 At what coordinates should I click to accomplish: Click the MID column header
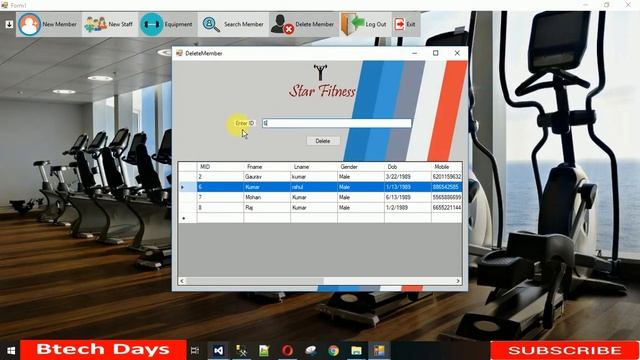click(220, 167)
